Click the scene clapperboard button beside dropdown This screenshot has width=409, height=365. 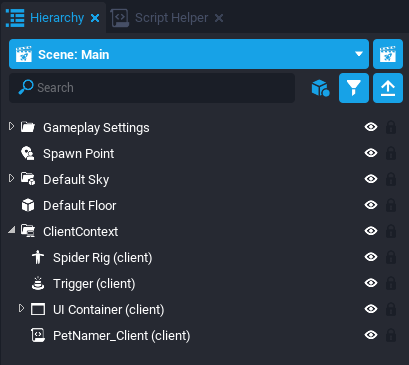point(388,54)
